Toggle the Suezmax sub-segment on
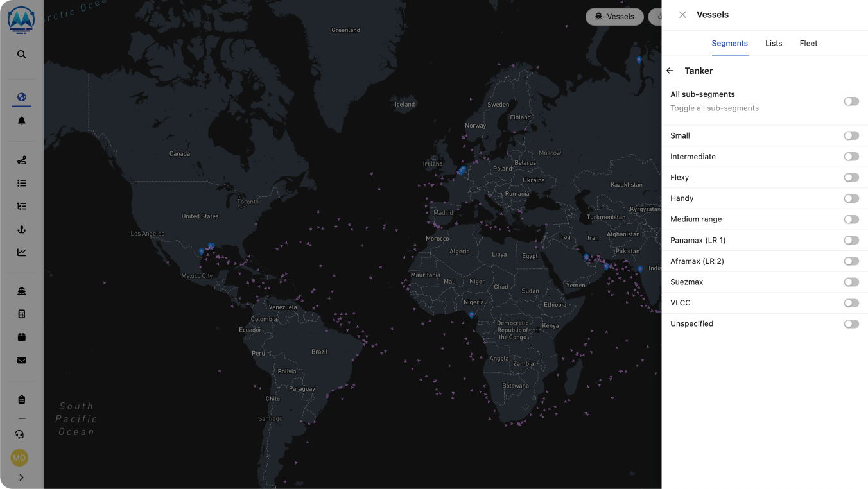 (x=851, y=282)
